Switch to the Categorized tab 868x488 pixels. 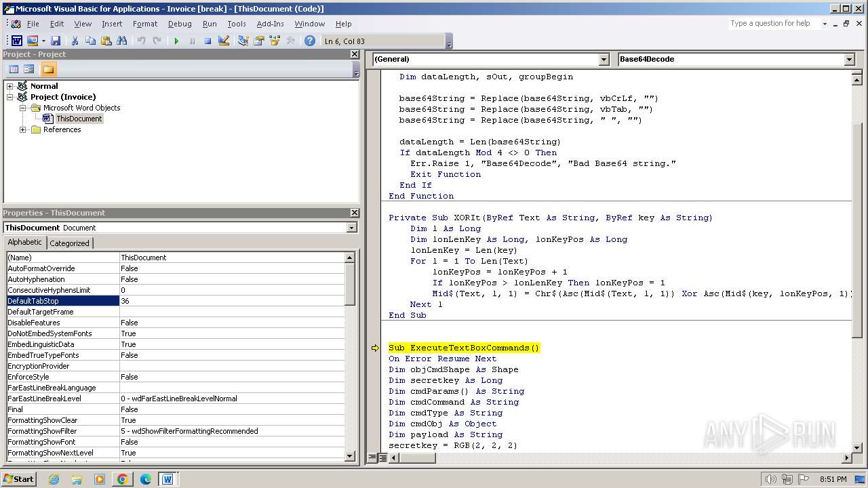pyautogui.click(x=69, y=243)
